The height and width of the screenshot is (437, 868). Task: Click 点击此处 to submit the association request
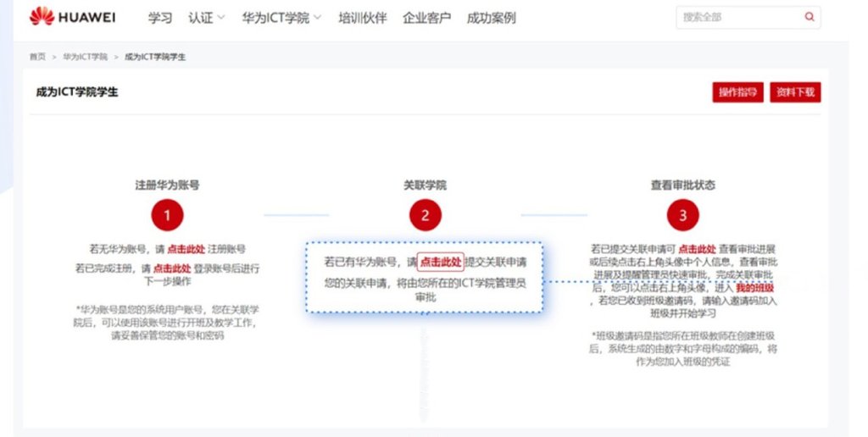[x=441, y=263]
